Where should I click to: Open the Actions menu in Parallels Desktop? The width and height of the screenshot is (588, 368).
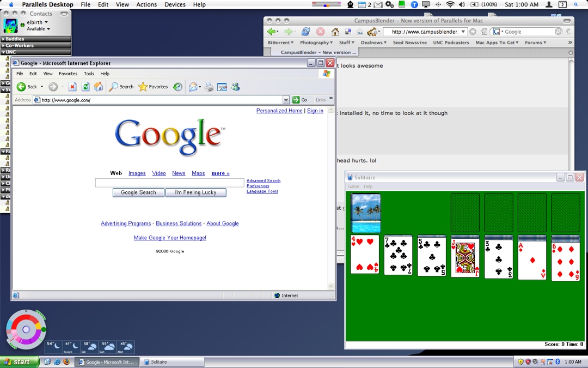coord(146,4)
